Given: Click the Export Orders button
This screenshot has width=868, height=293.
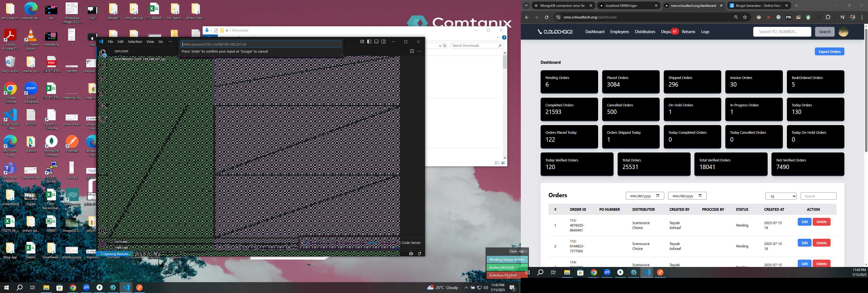Looking at the screenshot, I should pos(829,52).
